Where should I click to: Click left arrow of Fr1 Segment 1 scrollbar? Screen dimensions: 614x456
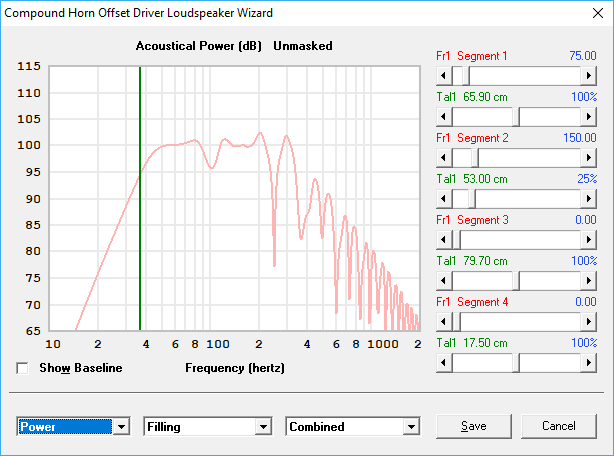[444, 76]
